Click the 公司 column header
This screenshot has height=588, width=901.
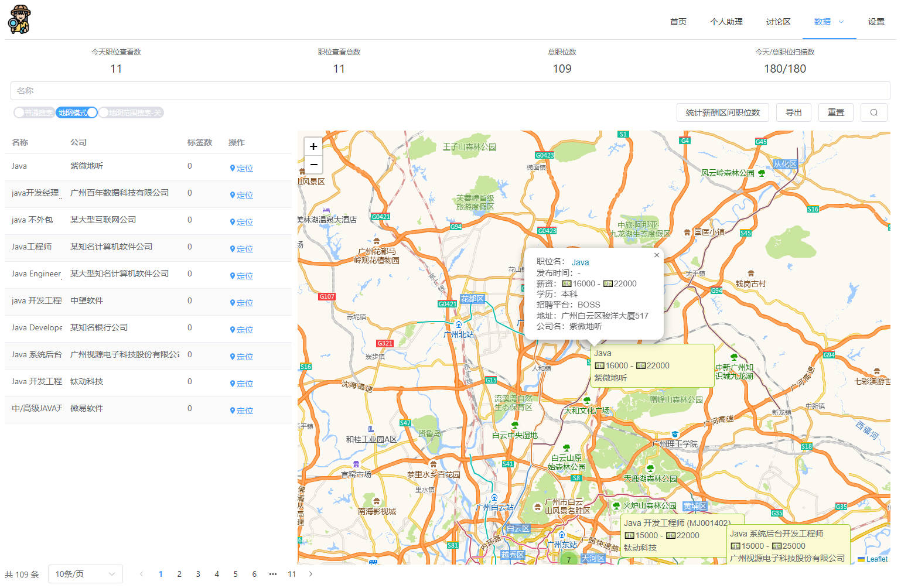click(79, 142)
